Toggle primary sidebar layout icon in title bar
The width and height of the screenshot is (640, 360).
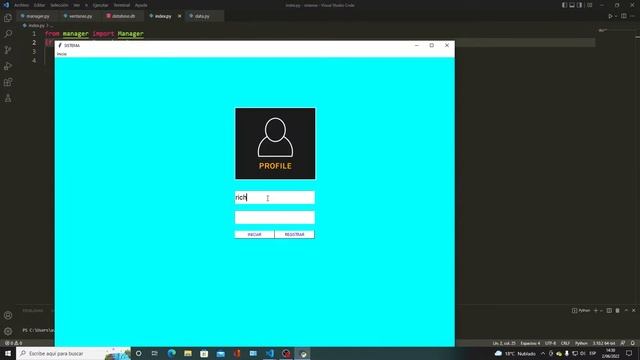tap(564, 5)
